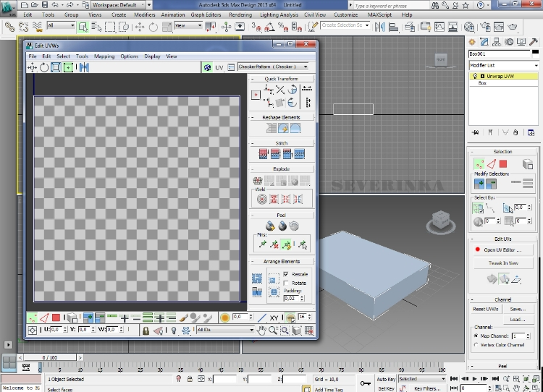Open the Mapping menu in Edit UVWs

click(104, 56)
